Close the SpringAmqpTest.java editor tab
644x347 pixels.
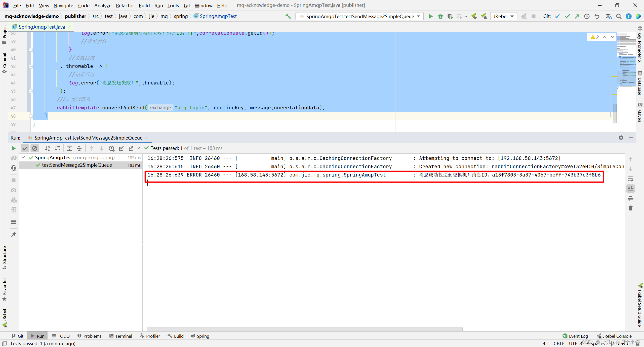pos(69,27)
